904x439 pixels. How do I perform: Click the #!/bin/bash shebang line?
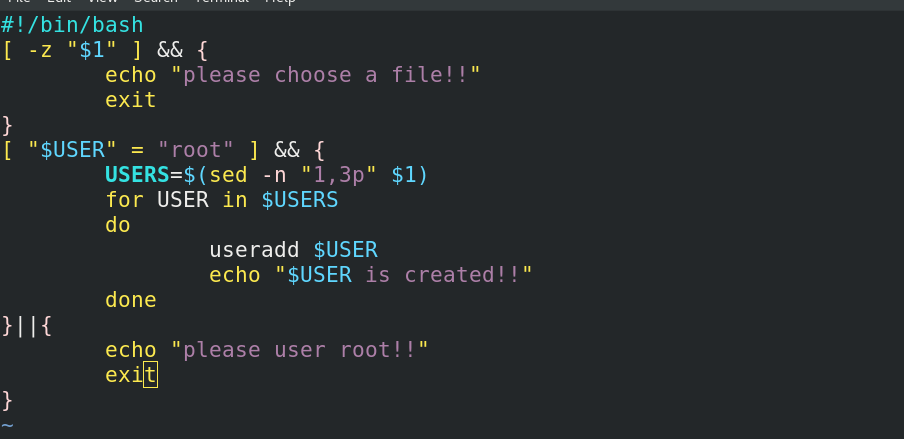point(72,25)
